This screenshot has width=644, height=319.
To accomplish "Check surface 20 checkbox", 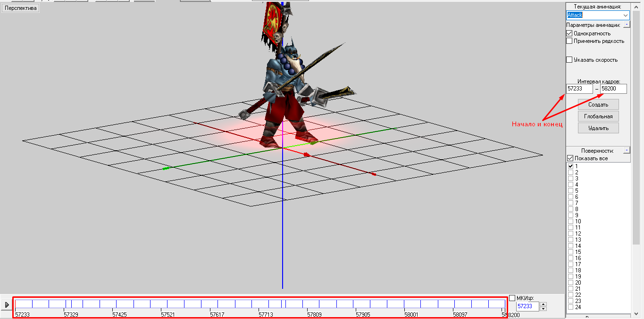I will 570,283.
